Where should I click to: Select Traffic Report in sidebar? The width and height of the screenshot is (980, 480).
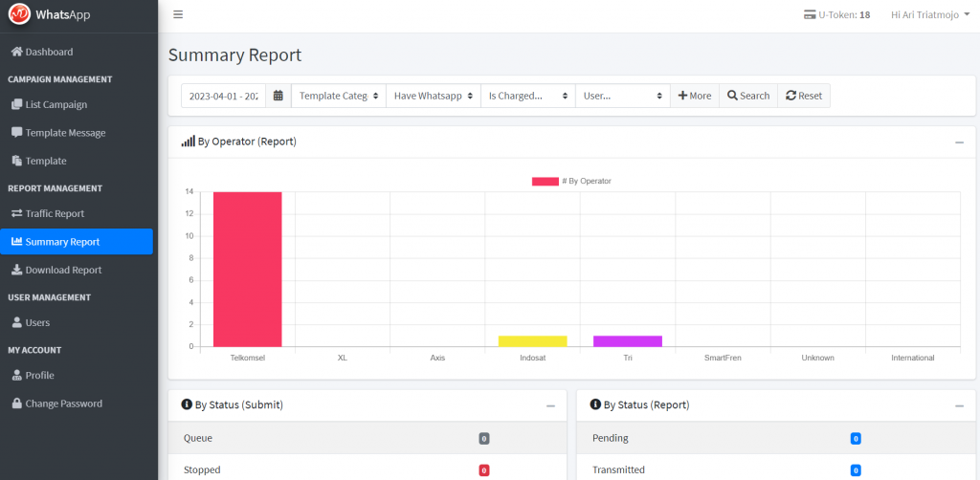point(55,214)
